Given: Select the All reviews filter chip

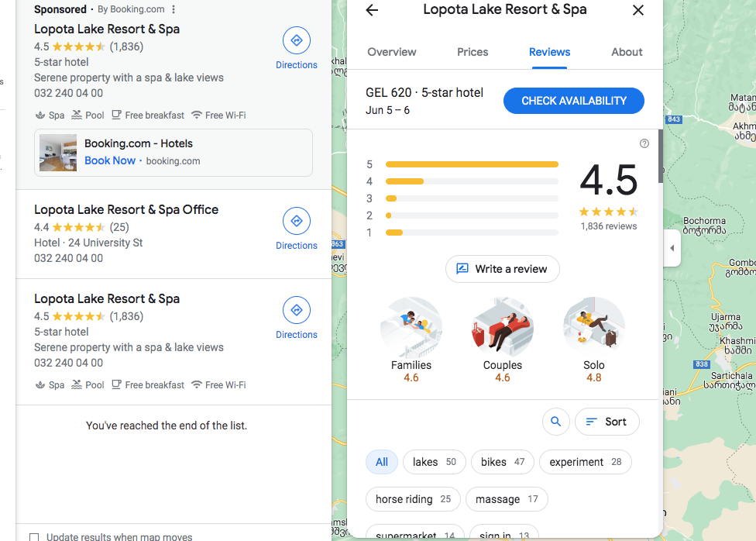Looking at the screenshot, I should click(x=382, y=462).
